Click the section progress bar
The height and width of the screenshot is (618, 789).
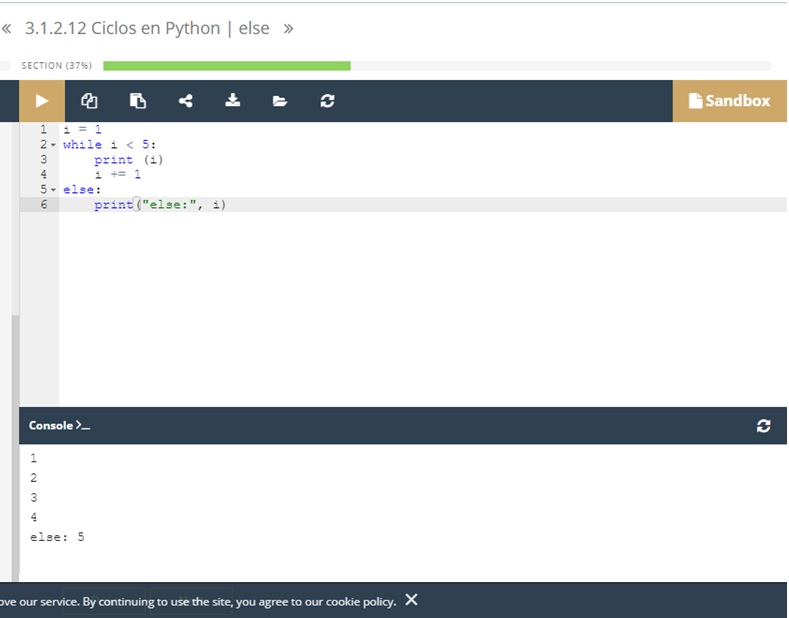(x=227, y=66)
